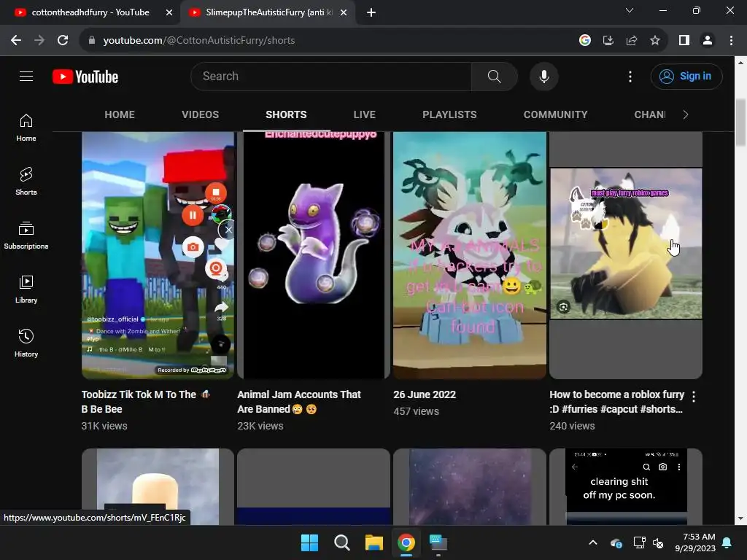Open Subscriptions in the left sidebar

tap(26, 236)
